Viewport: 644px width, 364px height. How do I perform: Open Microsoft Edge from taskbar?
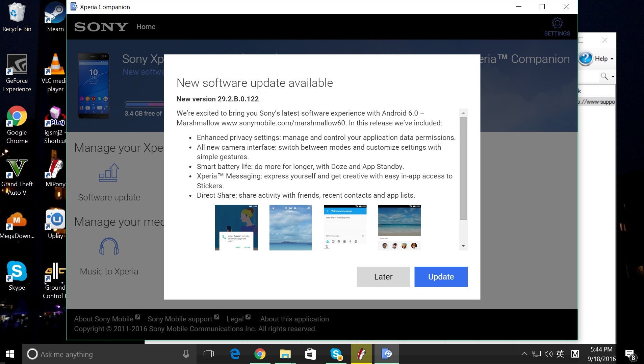pos(235,354)
